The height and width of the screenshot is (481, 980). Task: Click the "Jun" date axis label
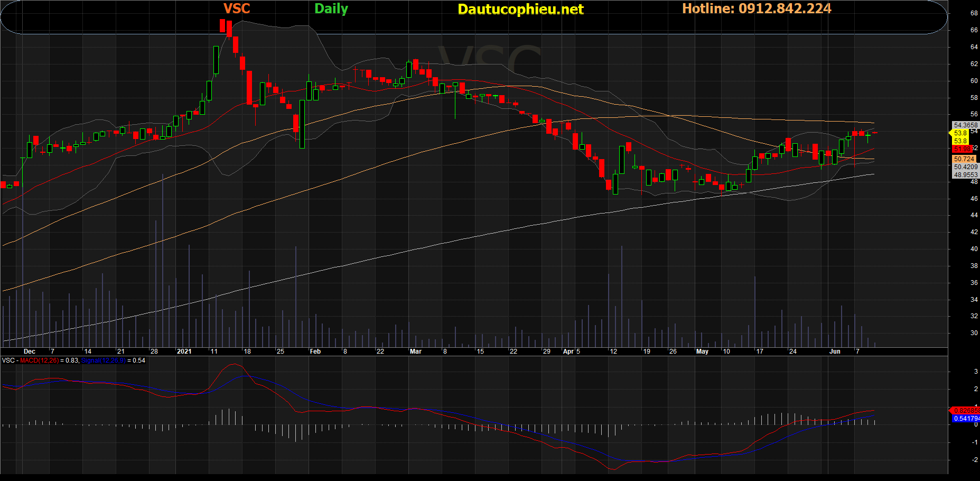835,351
